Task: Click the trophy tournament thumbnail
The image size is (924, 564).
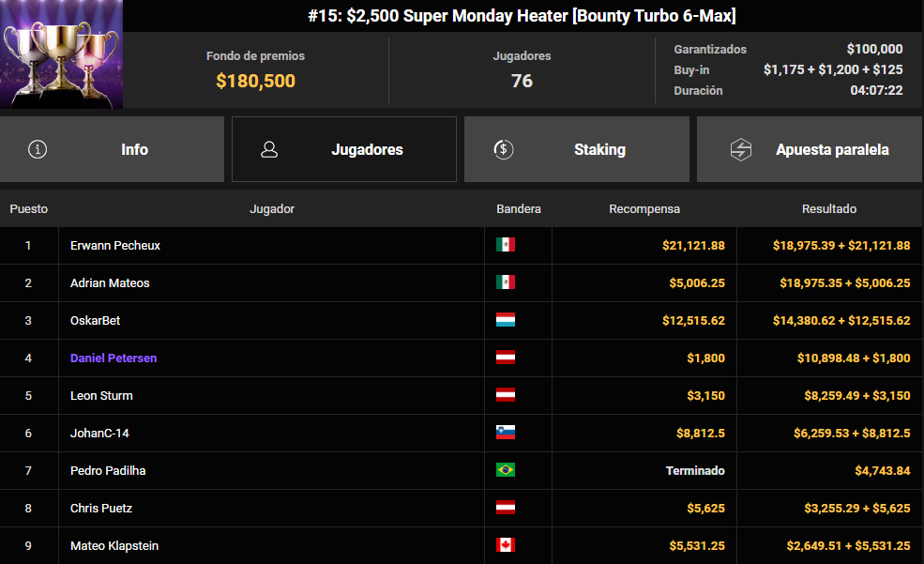Action: point(61,54)
